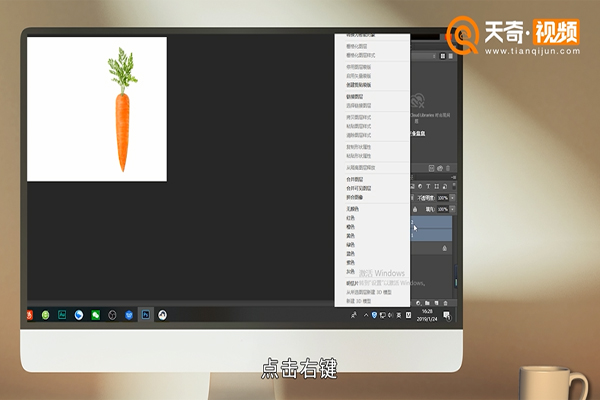Screen dimensions: 600x400
Task: Set layer color label to 灰色
Action: tap(351, 272)
